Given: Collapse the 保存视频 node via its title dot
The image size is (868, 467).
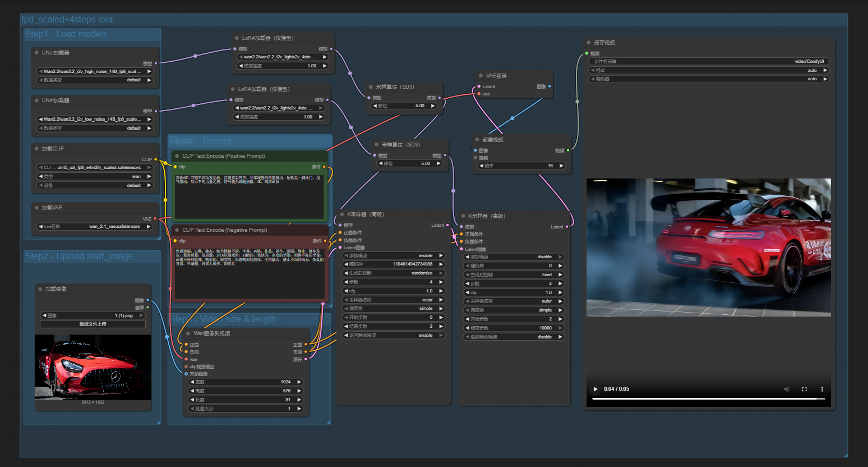Looking at the screenshot, I should point(589,43).
